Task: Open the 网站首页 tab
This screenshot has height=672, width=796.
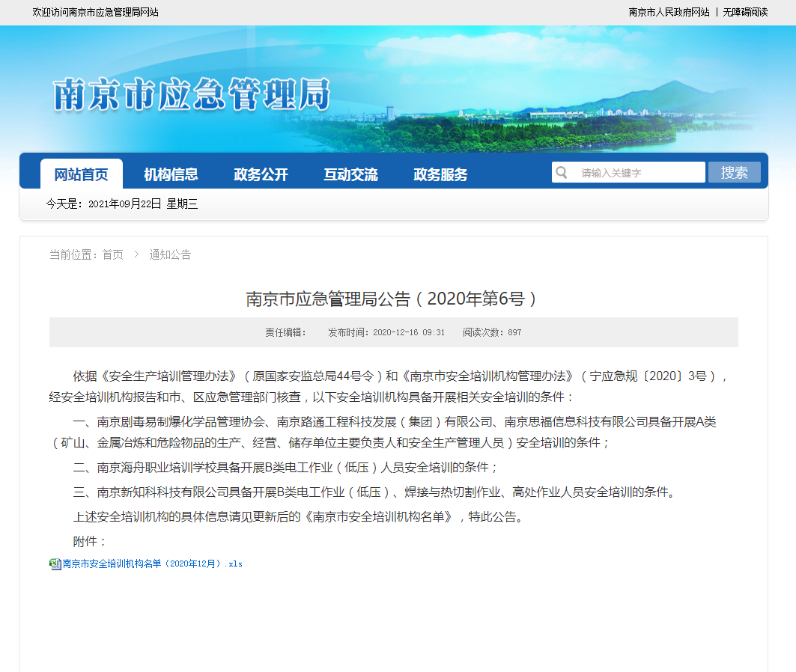Action: (81, 174)
